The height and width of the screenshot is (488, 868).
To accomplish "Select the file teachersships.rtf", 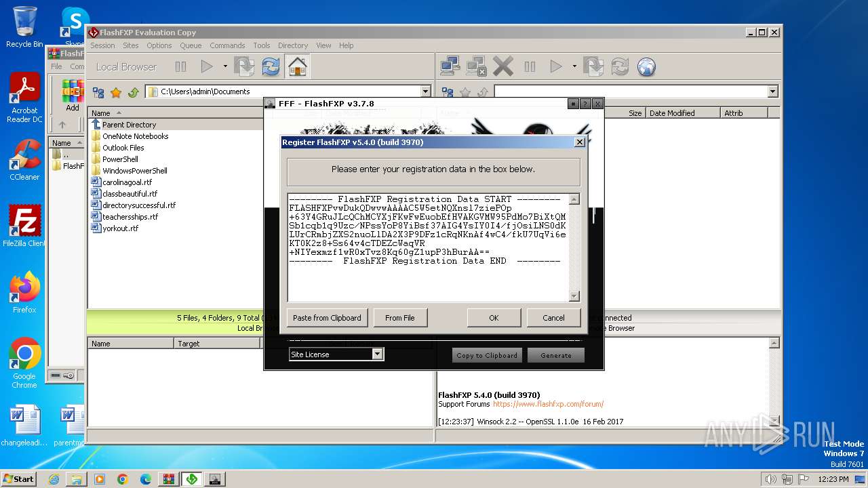I will (x=130, y=217).
